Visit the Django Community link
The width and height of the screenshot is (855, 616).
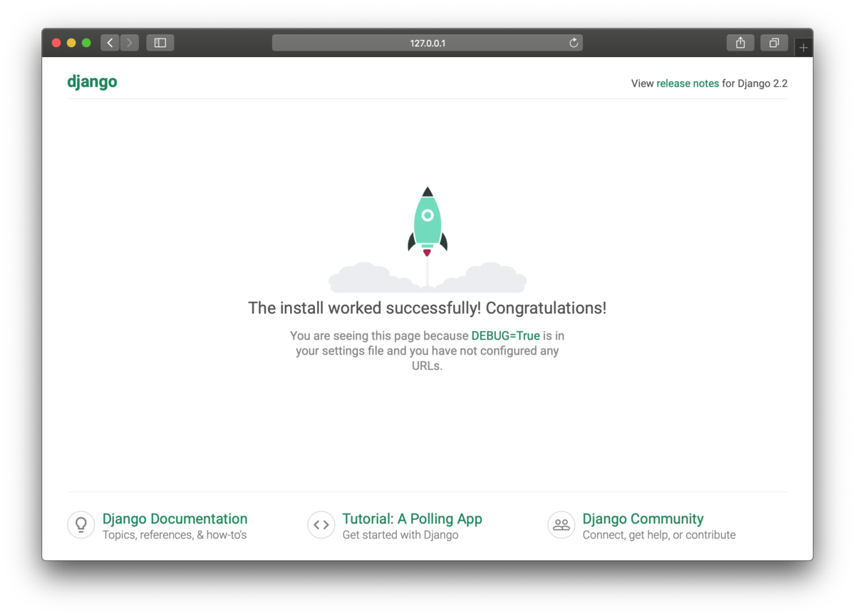coord(643,518)
